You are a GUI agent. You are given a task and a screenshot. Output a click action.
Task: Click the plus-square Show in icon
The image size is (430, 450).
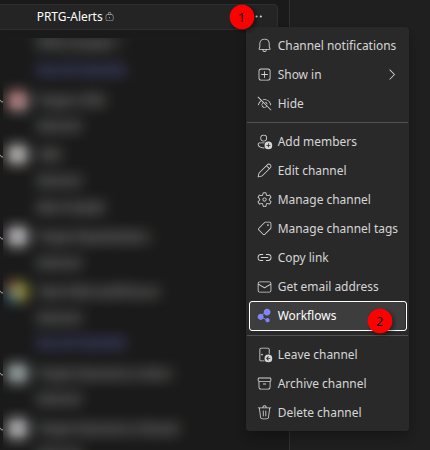point(264,75)
